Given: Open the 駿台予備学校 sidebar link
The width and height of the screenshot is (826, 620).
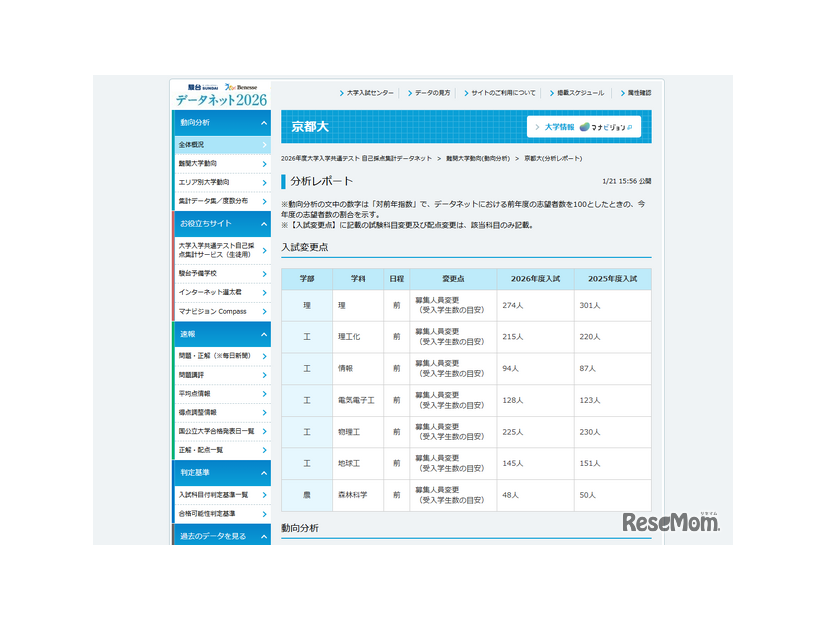Looking at the screenshot, I should (212, 273).
